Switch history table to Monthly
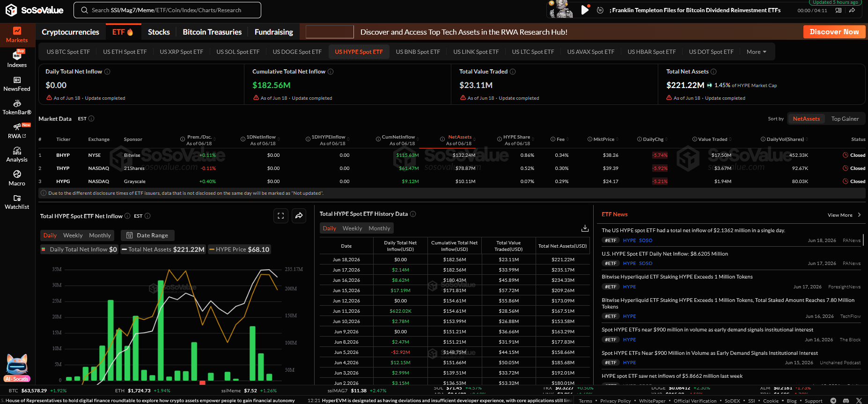Image resolution: width=868 pixels, height=404 pixels. pyautogui.click(x=379, y=228)
